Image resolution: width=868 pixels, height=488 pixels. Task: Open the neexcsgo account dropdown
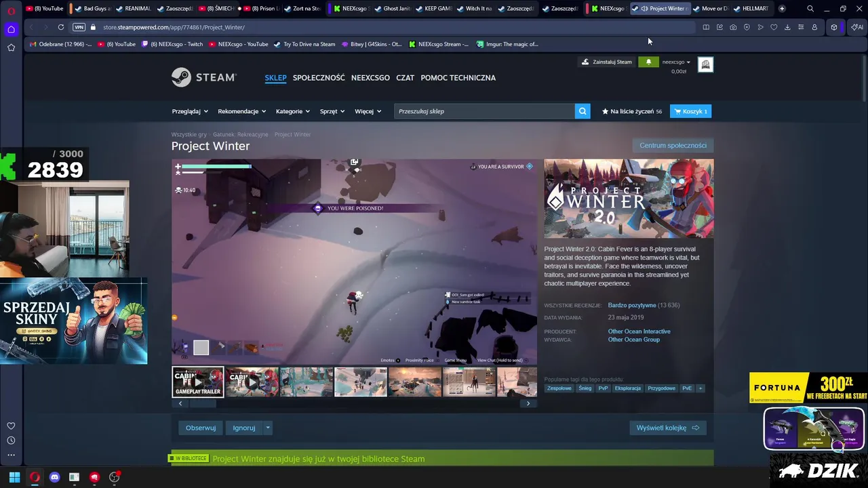point(676,62)
